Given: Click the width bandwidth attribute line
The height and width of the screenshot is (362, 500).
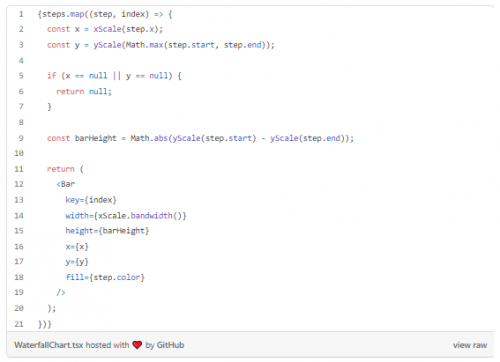Looking at the screenshot, I should pos(126,216).
